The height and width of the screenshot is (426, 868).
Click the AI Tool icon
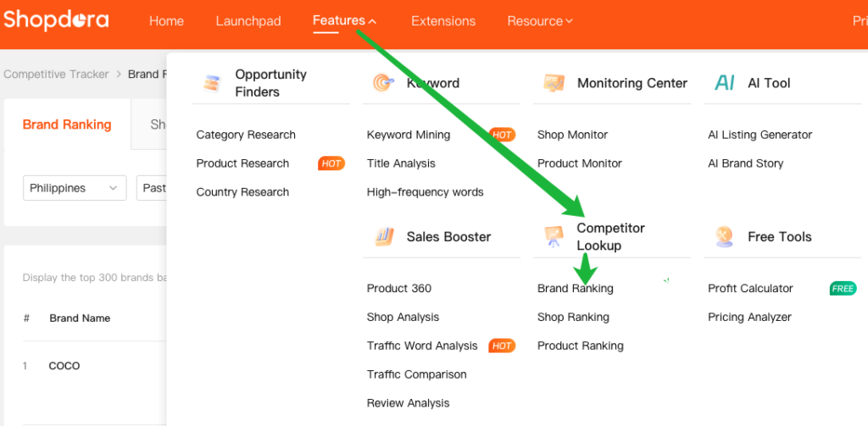pyautogui.click(x=725, y=83)
